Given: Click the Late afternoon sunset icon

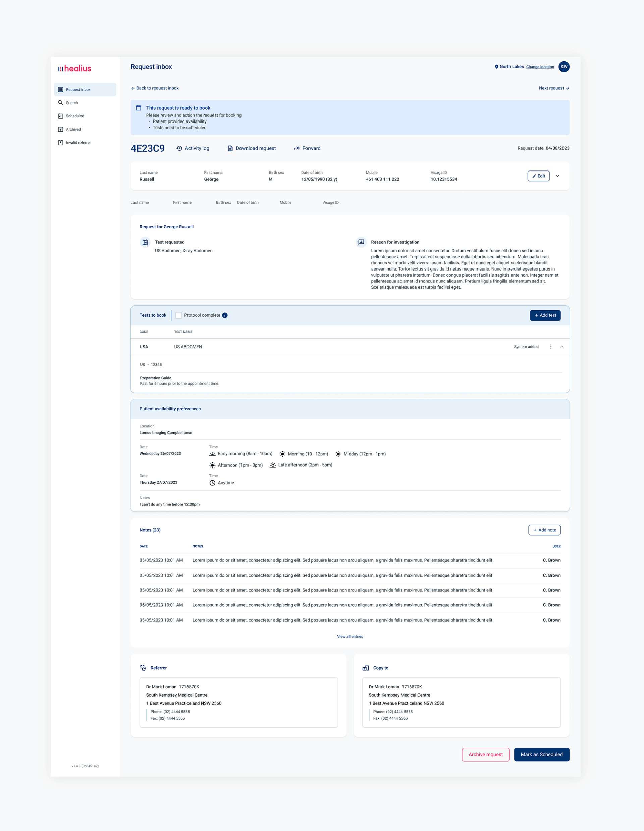Looking at the screenshot, I should click(273, 465).
